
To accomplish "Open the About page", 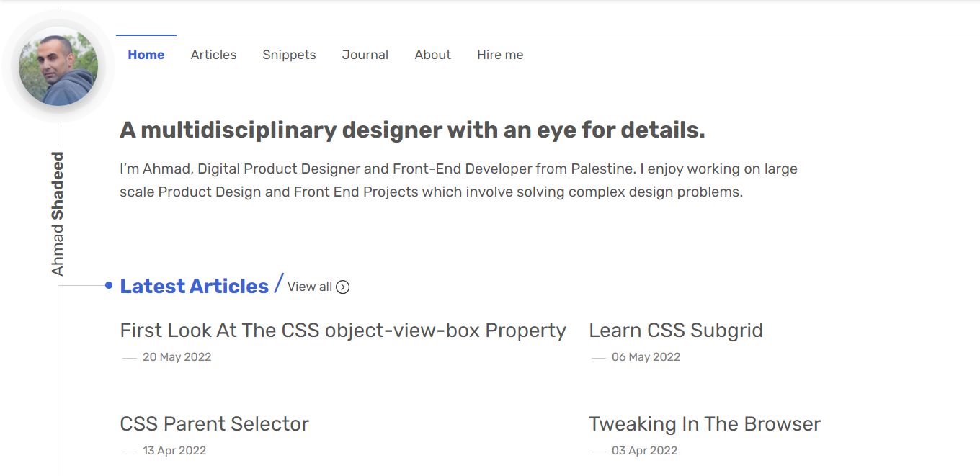I will (433, 55).
